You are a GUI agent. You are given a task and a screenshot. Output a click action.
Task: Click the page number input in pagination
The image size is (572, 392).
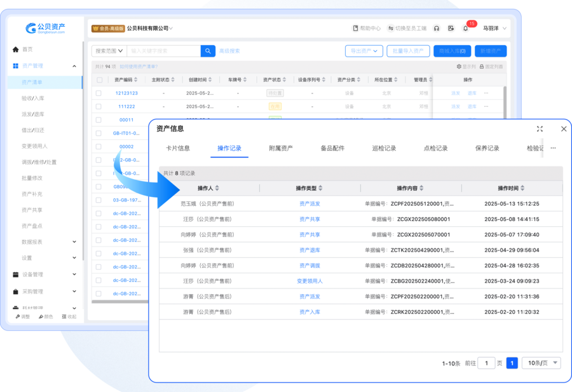(x=486, y=363)
